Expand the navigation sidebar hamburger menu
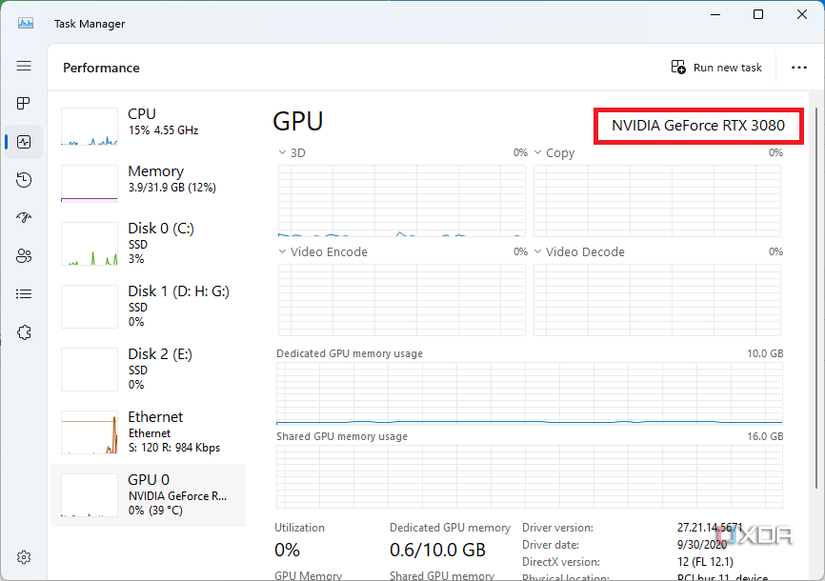 tap(24, 66)
